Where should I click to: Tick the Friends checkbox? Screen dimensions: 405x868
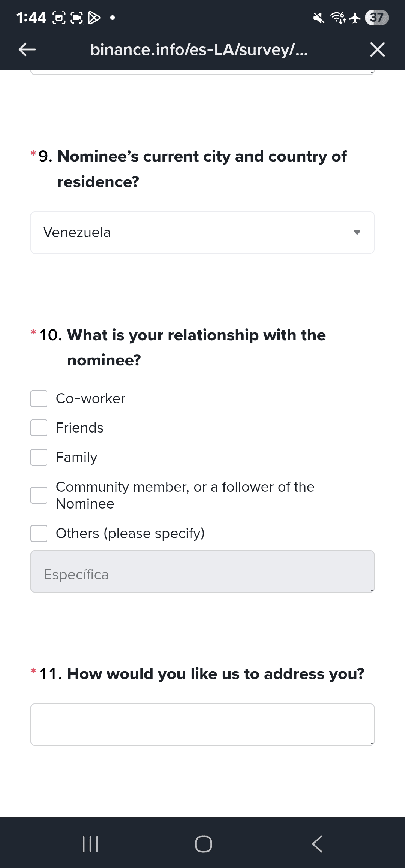pos(39,428)
